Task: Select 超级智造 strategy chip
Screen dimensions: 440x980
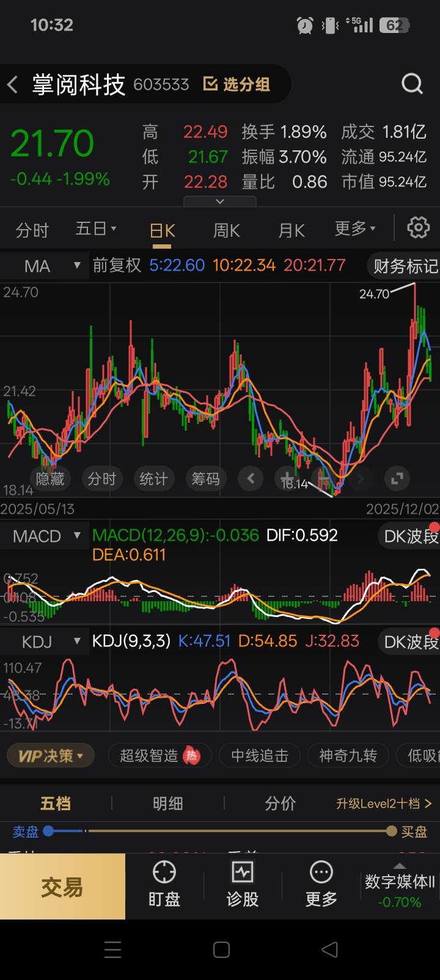Action: [x=159, y=756]
